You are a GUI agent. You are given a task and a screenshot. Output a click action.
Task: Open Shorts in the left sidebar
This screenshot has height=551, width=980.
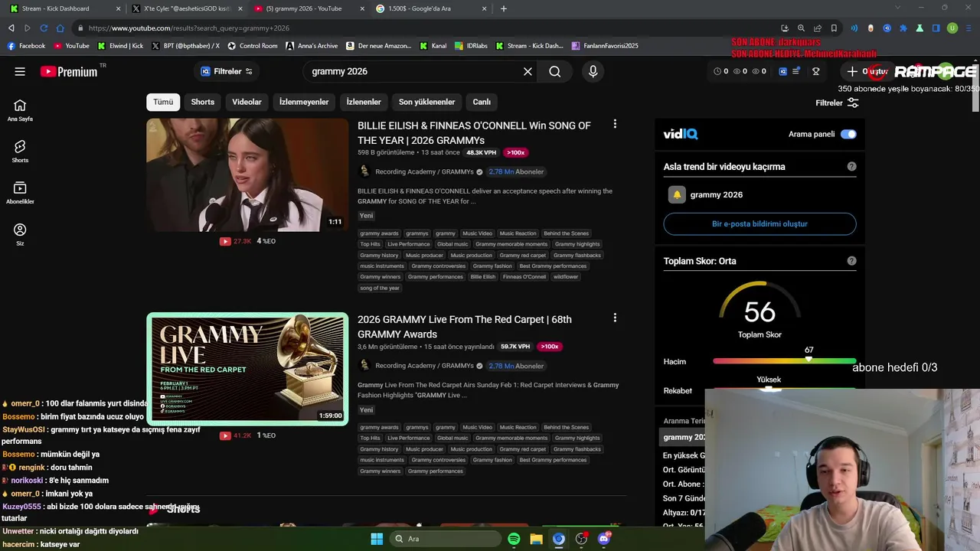point(20,152)
